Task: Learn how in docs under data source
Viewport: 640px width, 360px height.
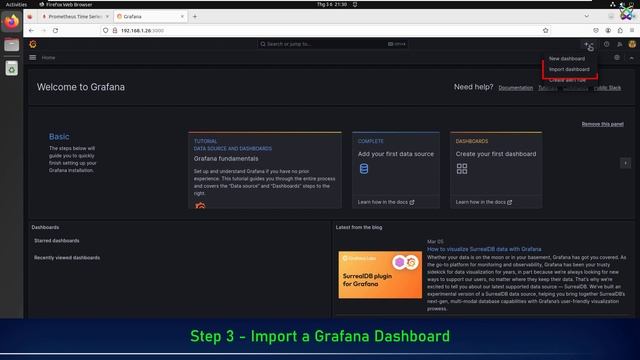Action: 386,202
